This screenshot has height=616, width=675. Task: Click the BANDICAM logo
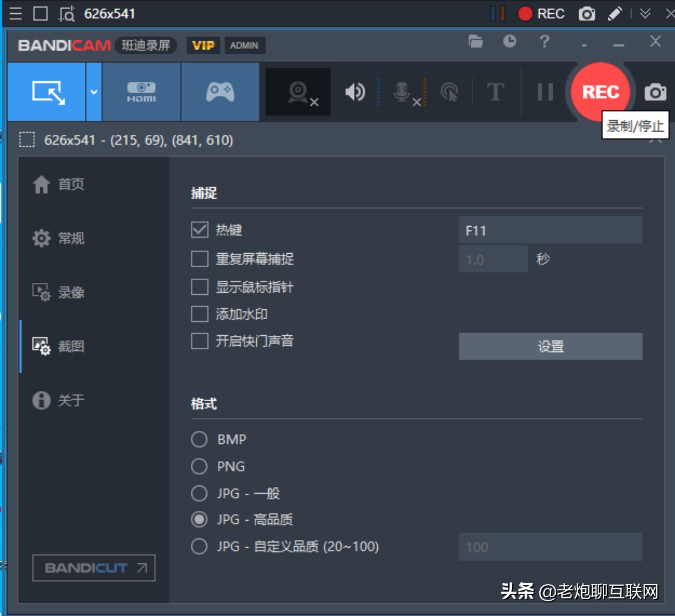point(65,45)
